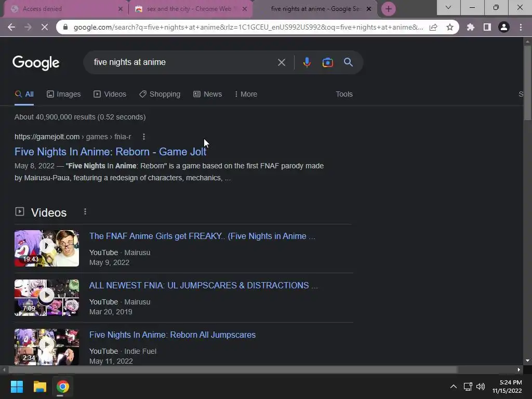This screenshot has width=532, height=399.
Task: Click the address bar URL
Action: point(248,27)
